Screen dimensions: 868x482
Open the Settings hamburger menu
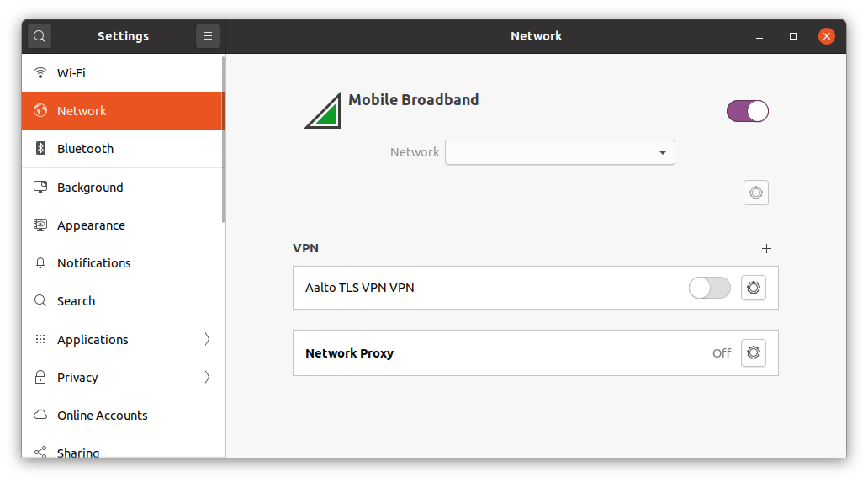(x=208, y=36)
